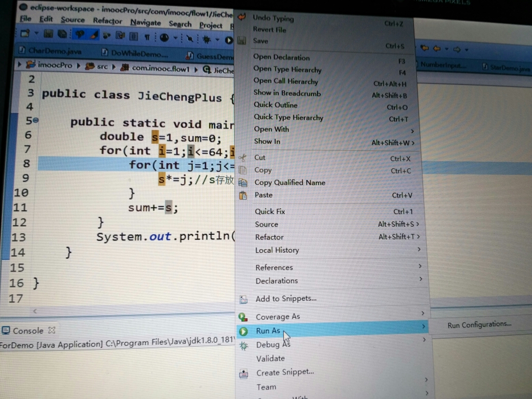Click Run Configurations submenu item
This screenshot has height=399, width=532.
[x=480, y=325]
